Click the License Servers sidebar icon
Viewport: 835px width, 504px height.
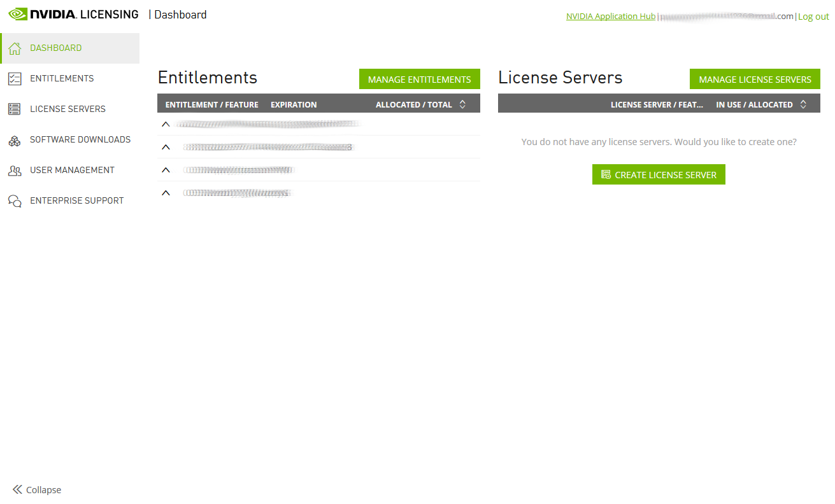(15, 109)
